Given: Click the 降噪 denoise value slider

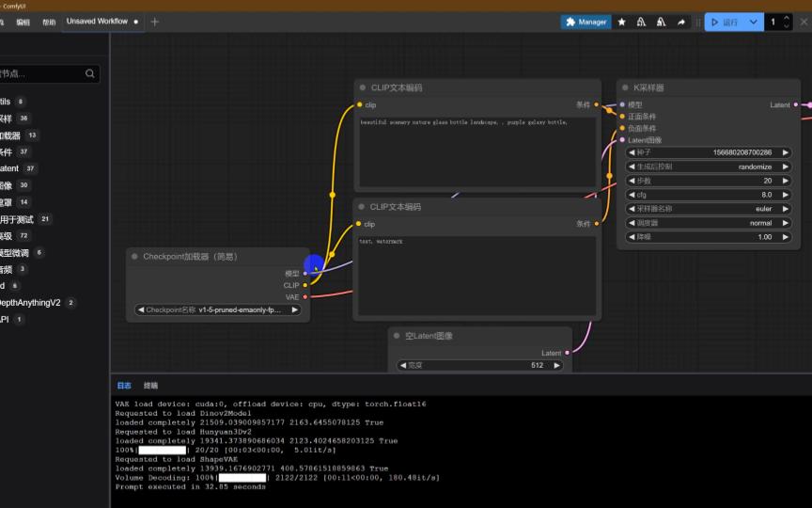Looking at the screenshot, I should [712, 237].
